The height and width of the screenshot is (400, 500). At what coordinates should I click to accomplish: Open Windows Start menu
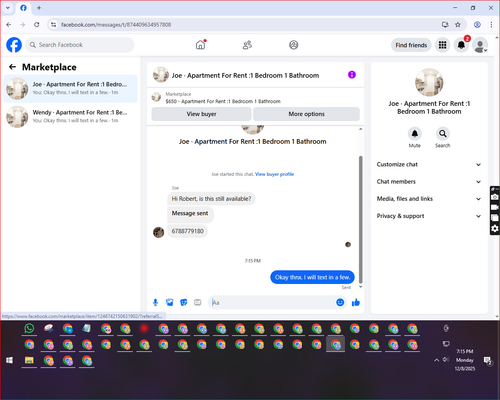[10, 360]
